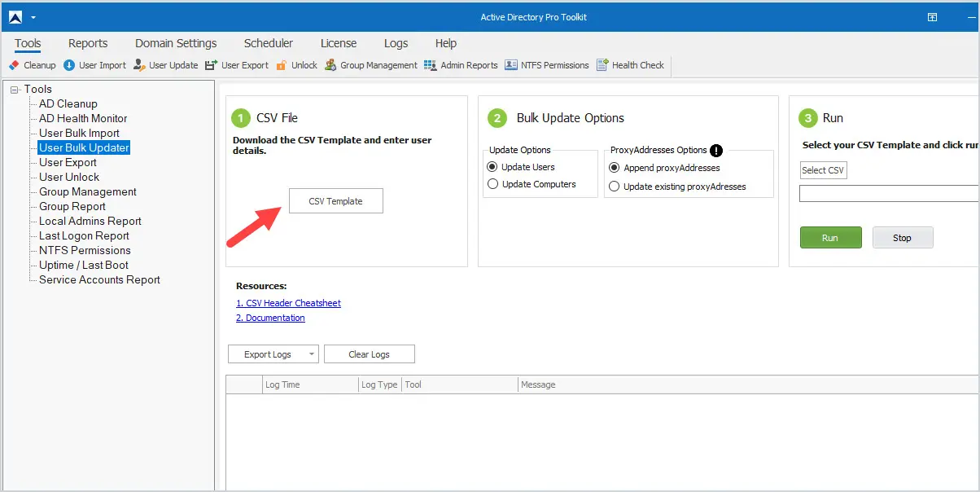Click the Group Management people icon
The height and width of the screenshot is (492, 980).
330,65
